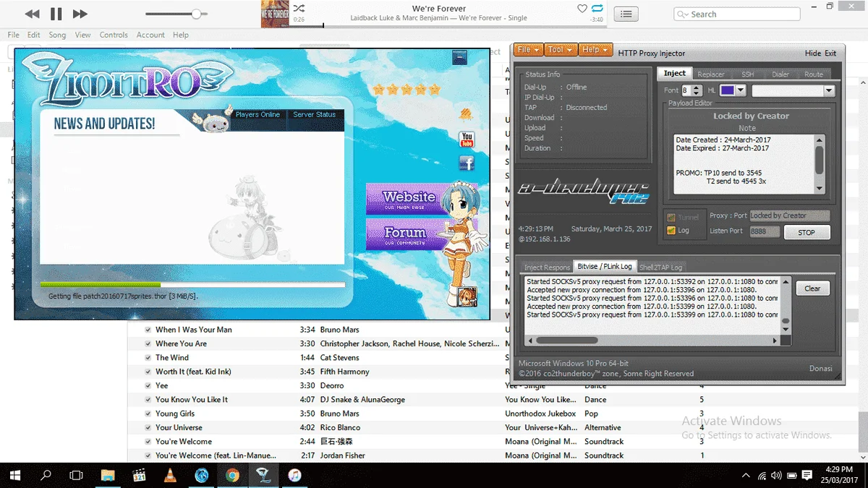Screen dimensions: 868x488
Task: Click the log horizontal scrollbar
Action: coord(652,340)
